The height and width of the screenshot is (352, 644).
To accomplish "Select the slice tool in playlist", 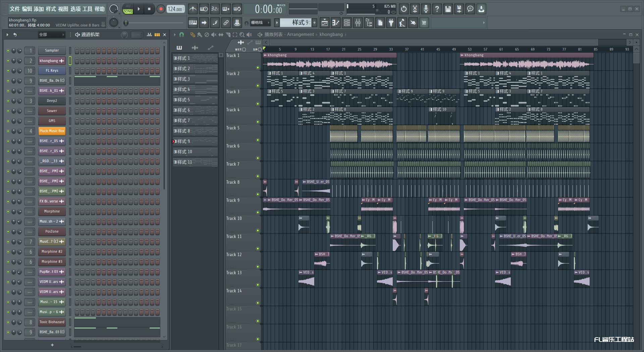I will [228, 35].
